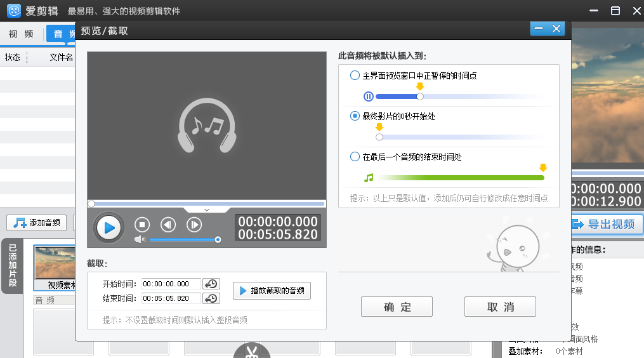Click the green music note icon
The height and width of the screenshot is (358, 644).
pos(369,178)
